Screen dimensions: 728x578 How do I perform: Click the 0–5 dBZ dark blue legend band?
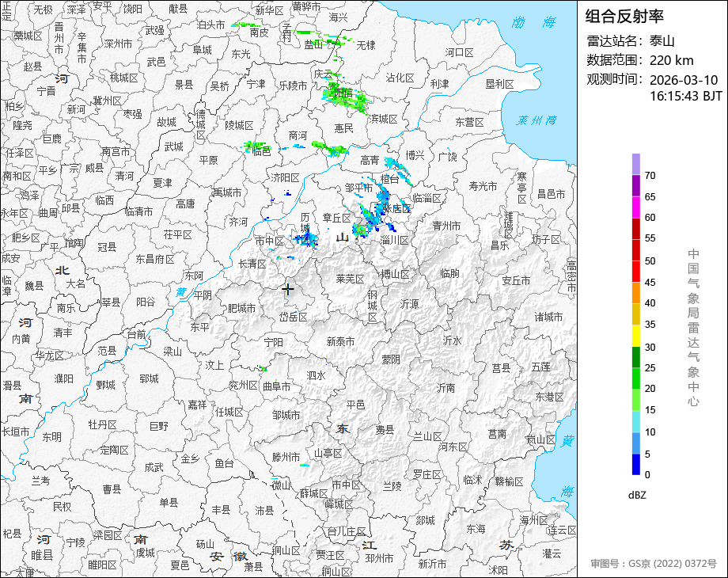(636, 464)
